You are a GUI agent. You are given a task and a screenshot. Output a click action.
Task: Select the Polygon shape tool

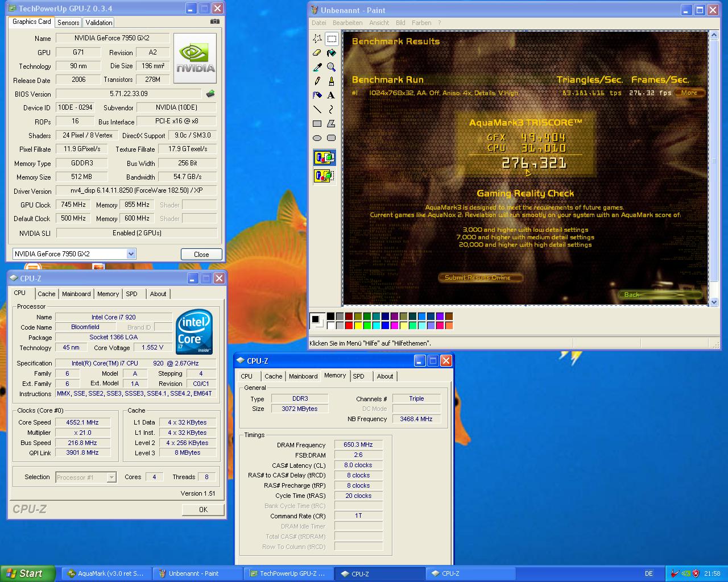tap(332, 123)
